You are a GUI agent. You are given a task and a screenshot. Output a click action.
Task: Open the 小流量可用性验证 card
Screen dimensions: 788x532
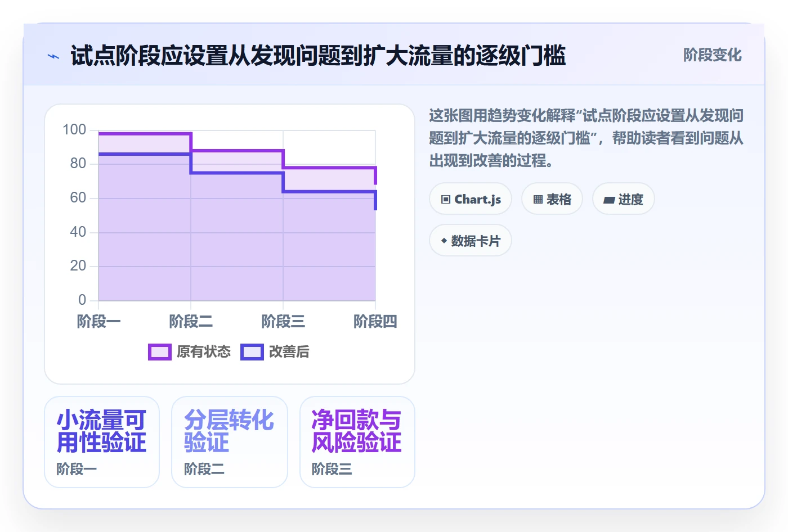point(102,442)
